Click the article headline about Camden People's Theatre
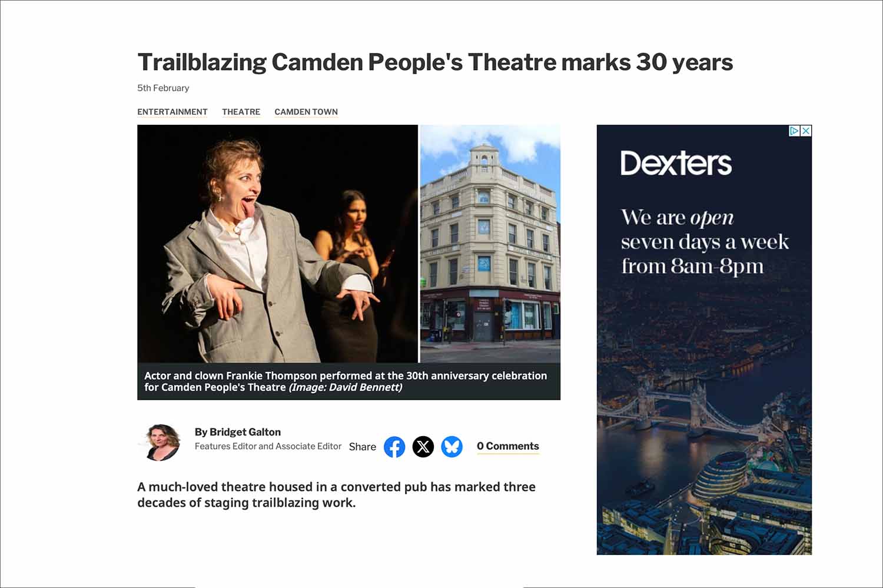Screen dimensions: 883x588 coord(435,62)
